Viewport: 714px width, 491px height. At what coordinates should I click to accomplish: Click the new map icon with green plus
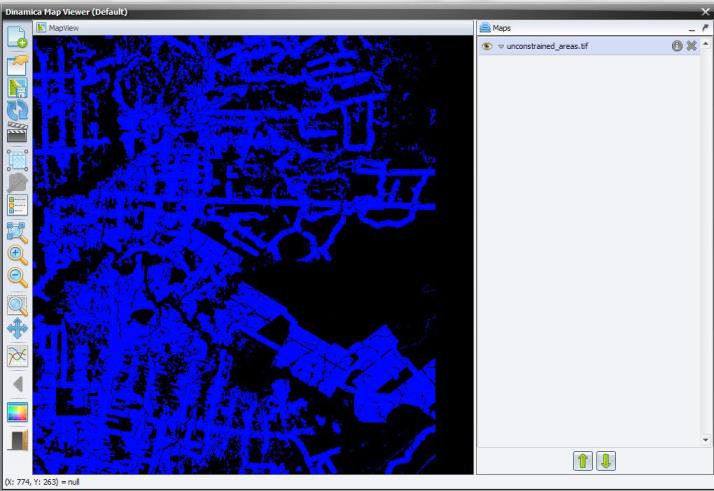coord(17,37)
